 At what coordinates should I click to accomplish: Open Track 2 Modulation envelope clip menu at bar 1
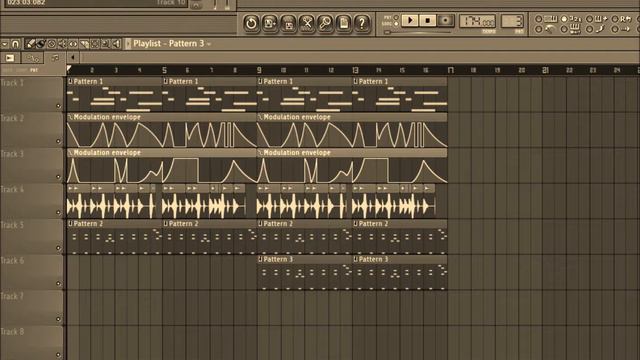70,117
